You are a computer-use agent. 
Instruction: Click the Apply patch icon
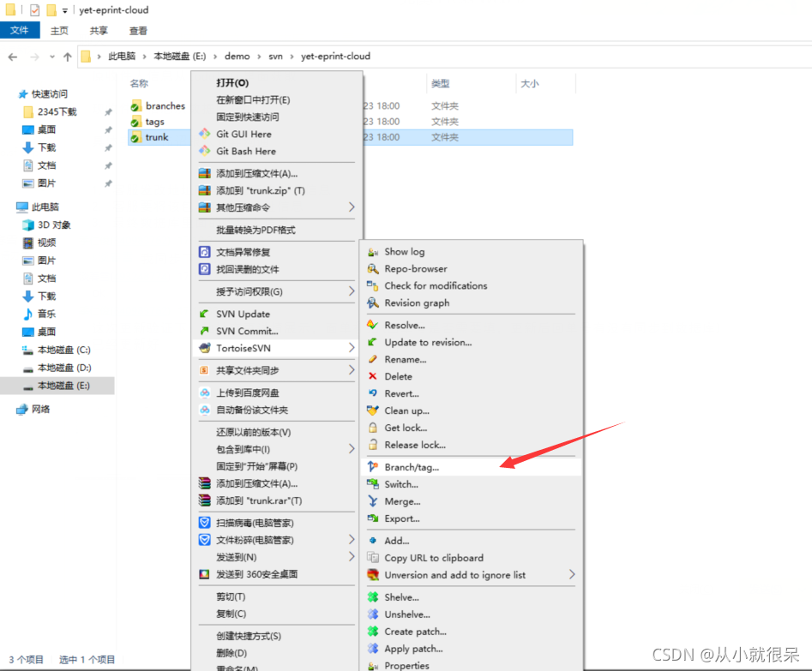coord(373,648)
